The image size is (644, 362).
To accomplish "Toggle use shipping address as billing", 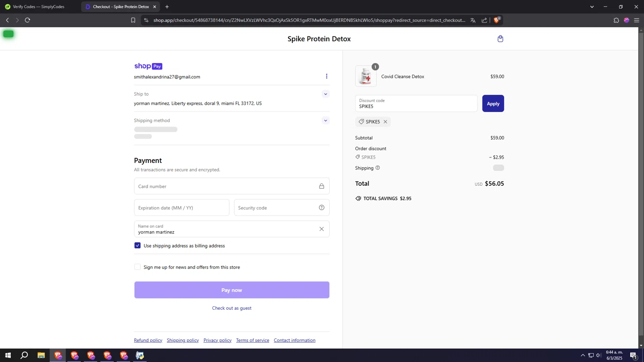I will click(137, 245).
